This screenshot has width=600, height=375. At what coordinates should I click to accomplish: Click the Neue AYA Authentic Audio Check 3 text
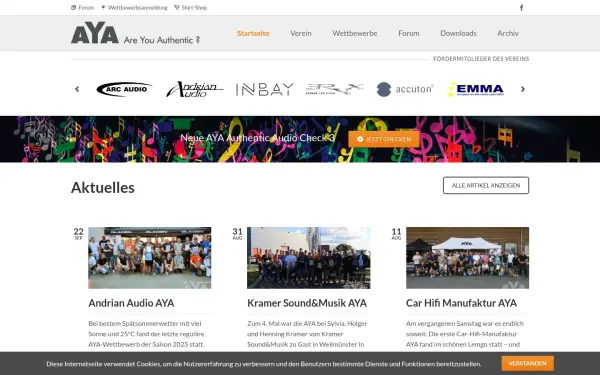(257, 138)
